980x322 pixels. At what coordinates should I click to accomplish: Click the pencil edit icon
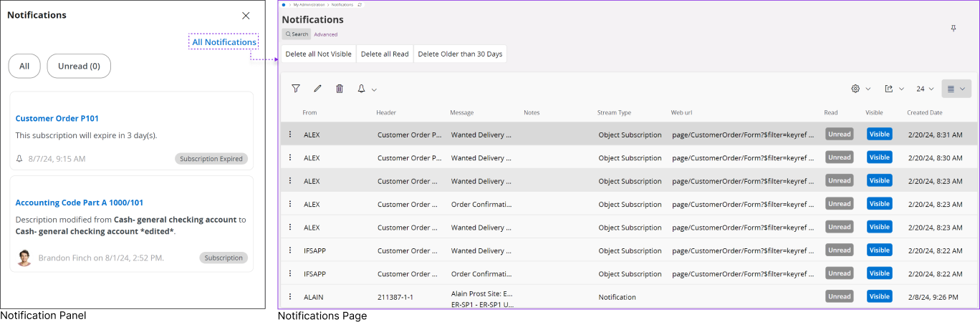(x=317, y=89)
